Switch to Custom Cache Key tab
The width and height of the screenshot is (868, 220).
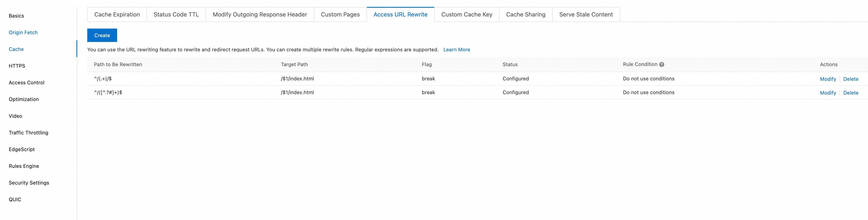click(466, 14)
